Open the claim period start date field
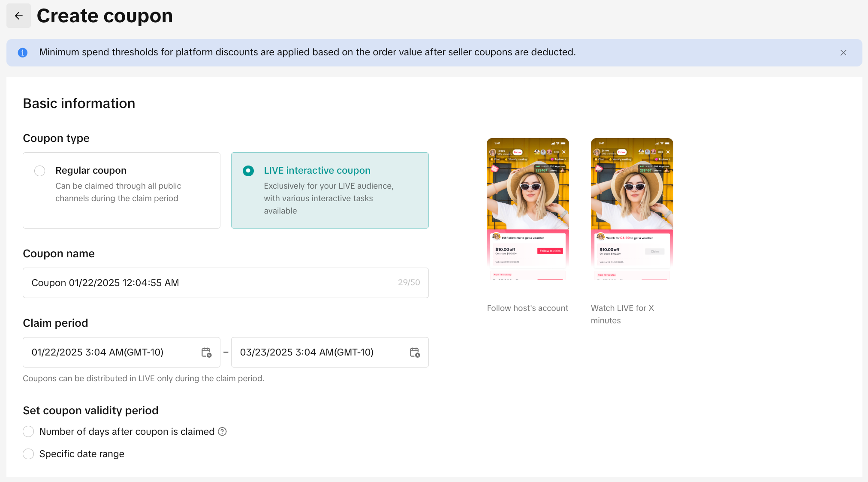 (112, 352)
